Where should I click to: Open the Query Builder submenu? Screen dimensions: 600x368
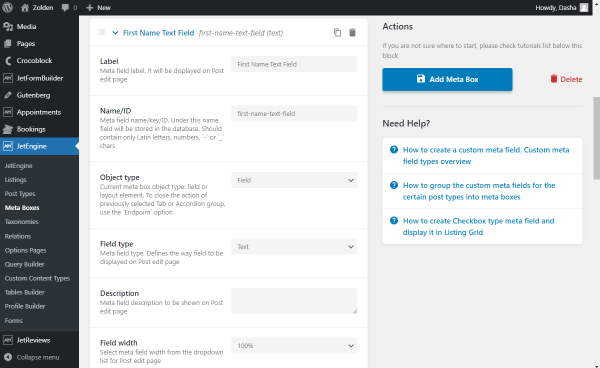pyautogui.click(x=24, y=264)
